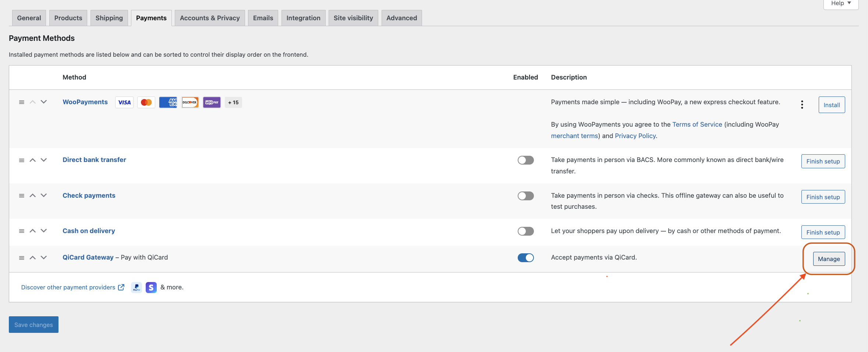Move Direct bank transfer down
The width and height of the screenshot is (868, 352).
44,160
